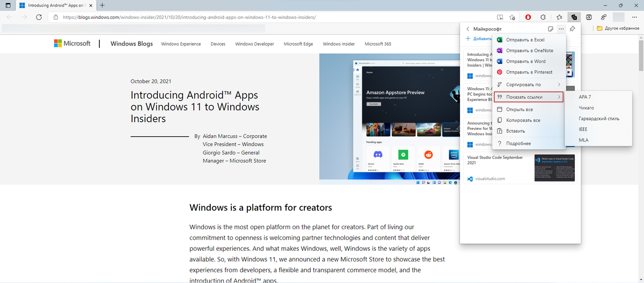Click the visualstudio.com logo in collection card
The width and height of the screenshot is (644, 283).
click(x=470, y=179)
